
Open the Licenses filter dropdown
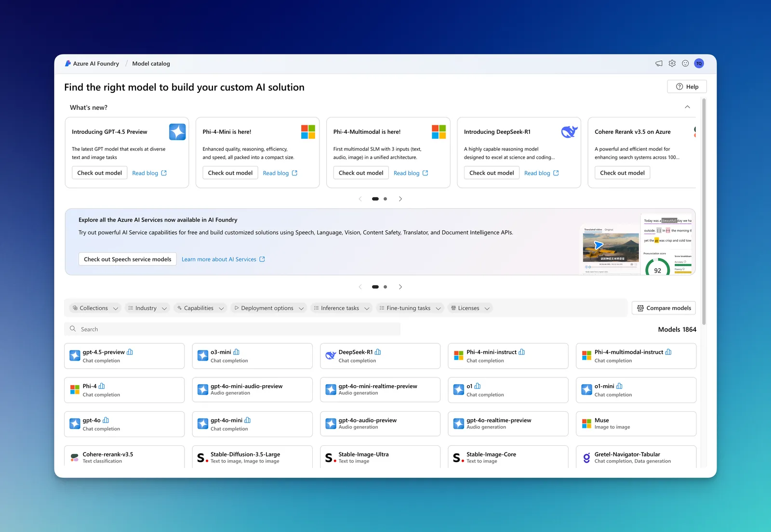[x=470, y=308]
